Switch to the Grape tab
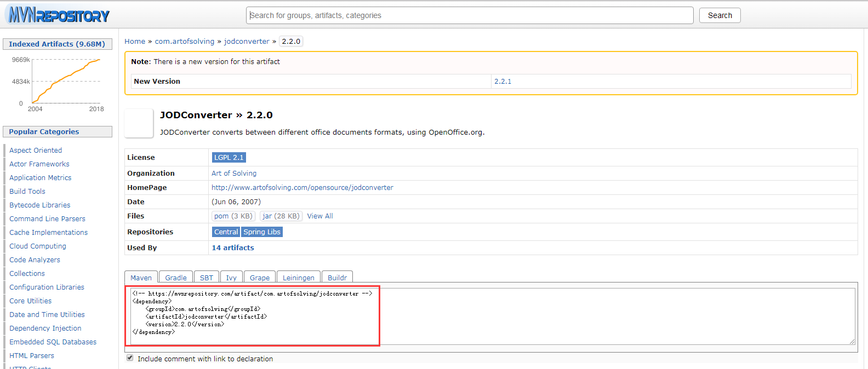The width and height of the screenshot is (868, 369). click(260, 277)
